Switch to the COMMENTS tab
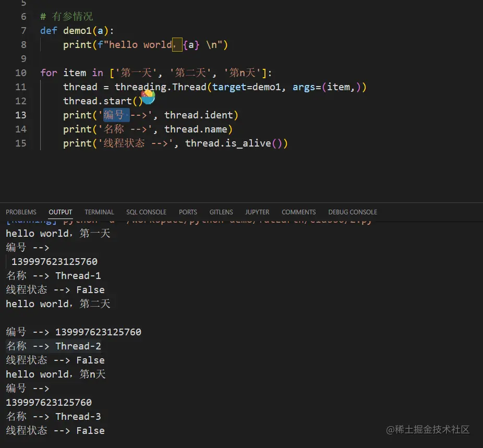This screenshot has height=448, width=483. (299, 212)
